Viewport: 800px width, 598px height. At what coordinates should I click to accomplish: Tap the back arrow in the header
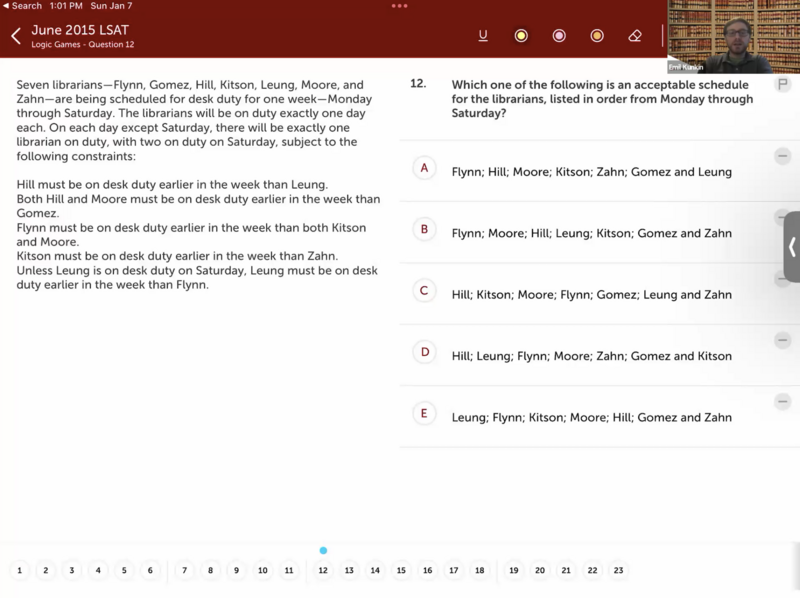coord(16,36)
